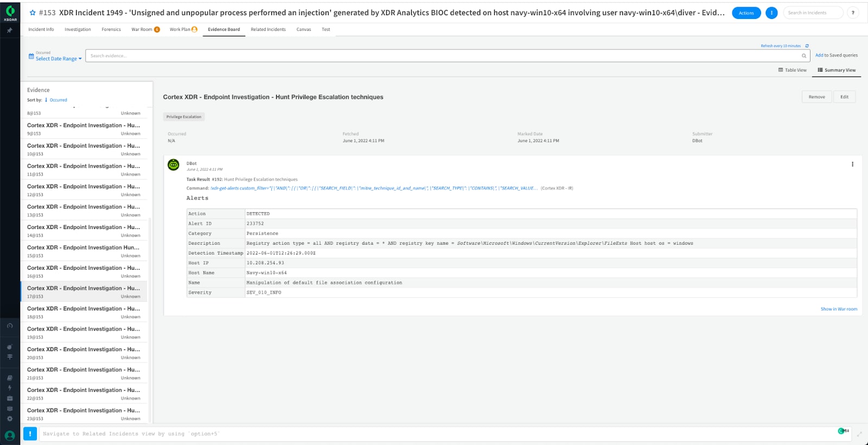
Task: Open the lightning bolt automation icon
Action: tap(10, 388)
